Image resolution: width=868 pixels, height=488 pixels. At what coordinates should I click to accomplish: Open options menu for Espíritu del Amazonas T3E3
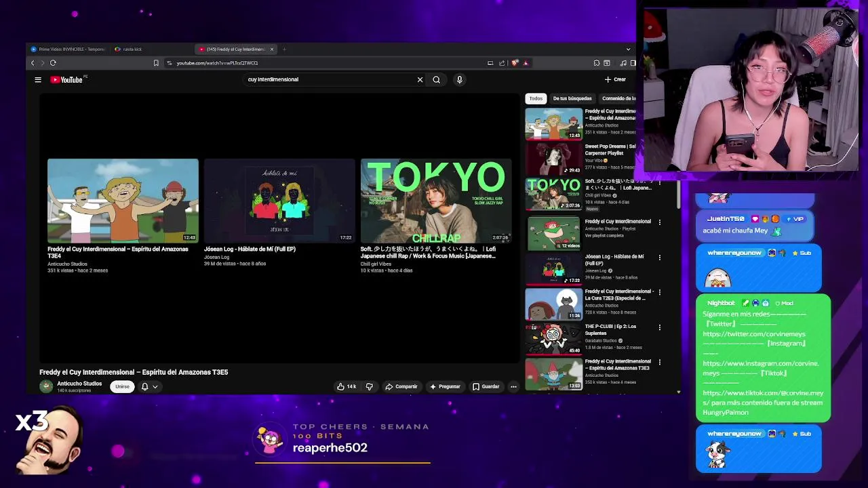pyautogui.click(x=660, y=363)
